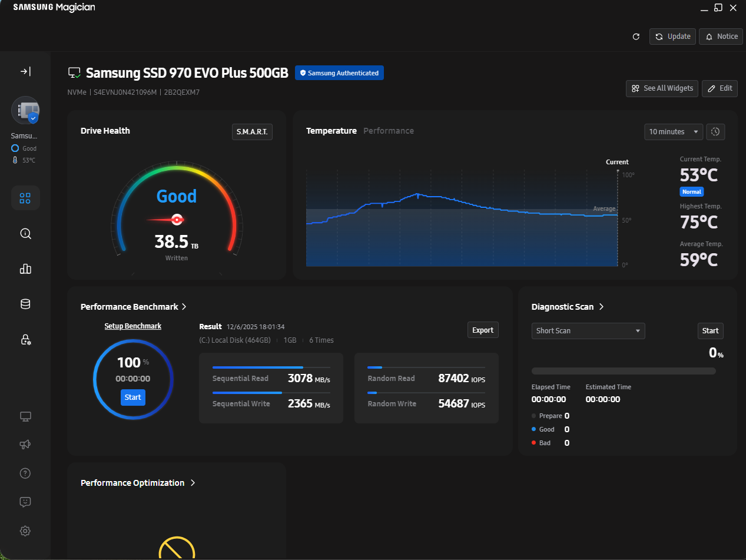Click the Sequential Read 3078 MB/s value

[x=309, y=379]
